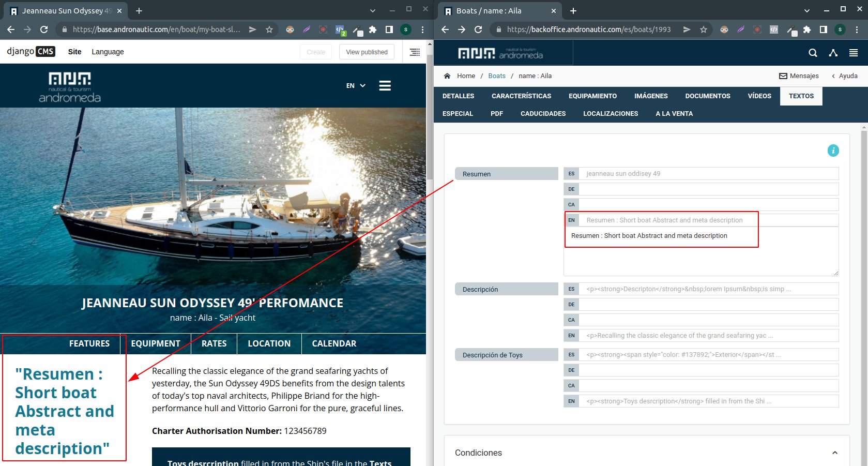Open tab search chevron in left browser
Screen dimensions: 868x466
[373, 10]
